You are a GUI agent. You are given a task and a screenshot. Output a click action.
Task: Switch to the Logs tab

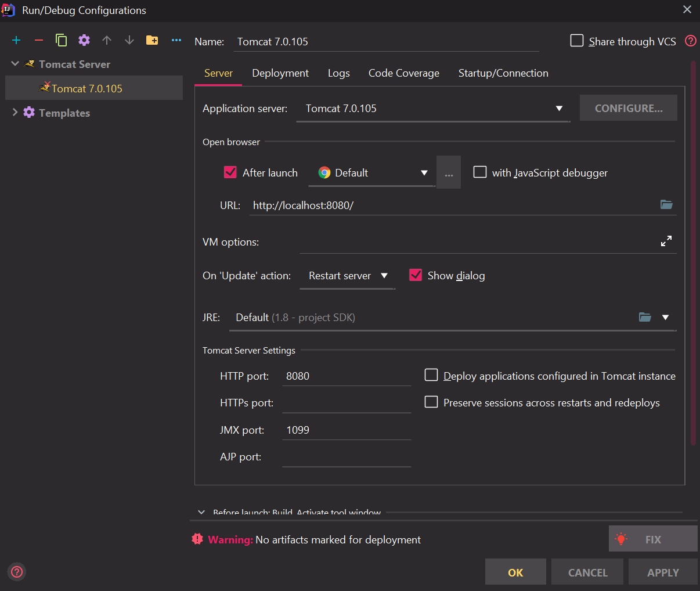339,73
